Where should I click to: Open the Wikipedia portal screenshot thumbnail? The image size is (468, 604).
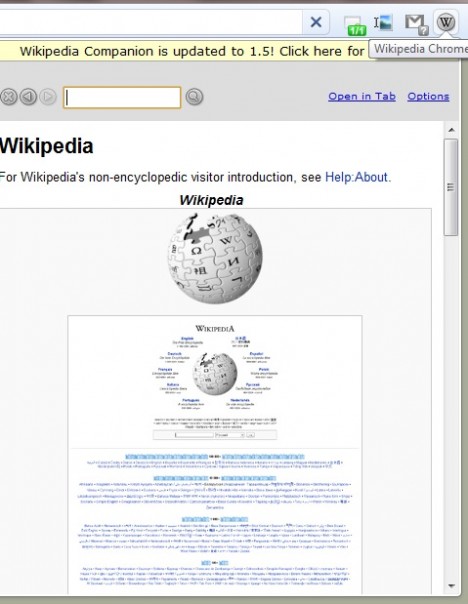click(x=215, y=455)
